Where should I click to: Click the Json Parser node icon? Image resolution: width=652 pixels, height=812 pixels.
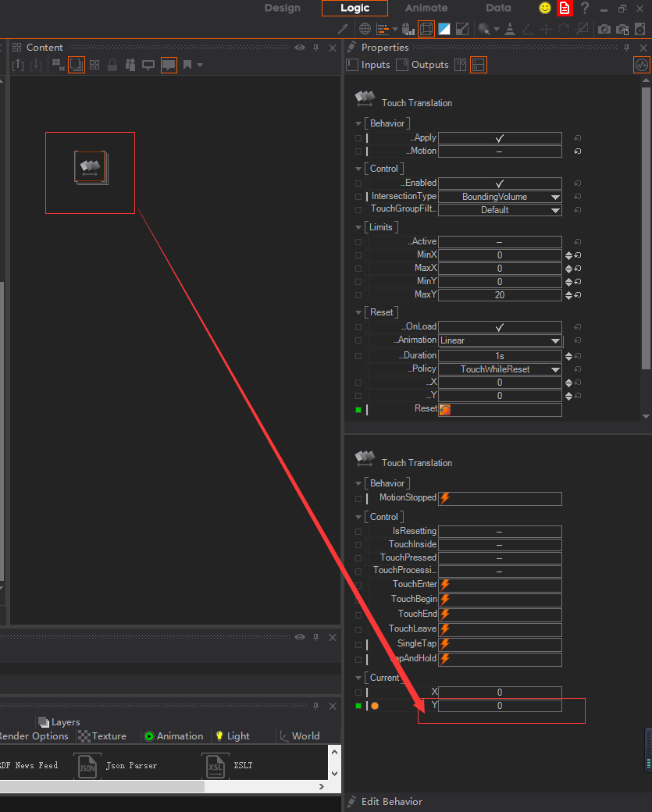tap(87, 766)
